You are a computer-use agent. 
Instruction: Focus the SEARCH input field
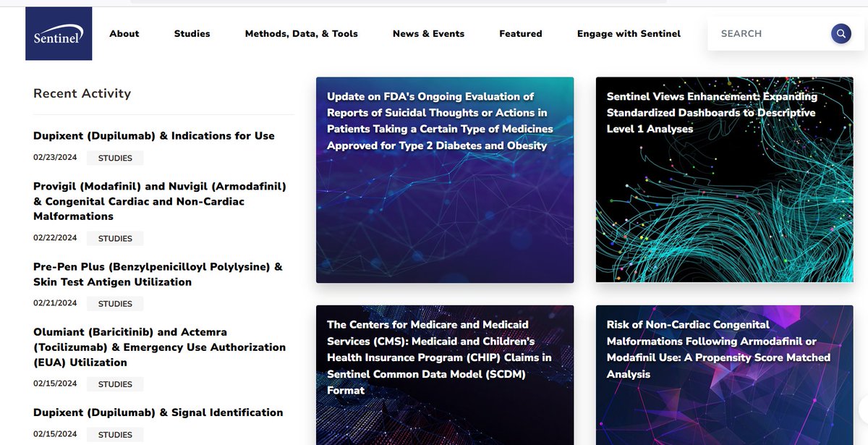click(x=771, y=33)
